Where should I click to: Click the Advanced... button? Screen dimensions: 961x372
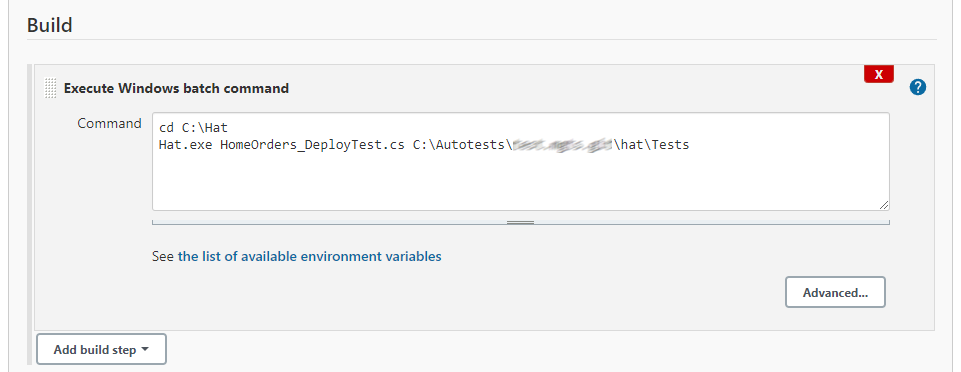[835, 292]
